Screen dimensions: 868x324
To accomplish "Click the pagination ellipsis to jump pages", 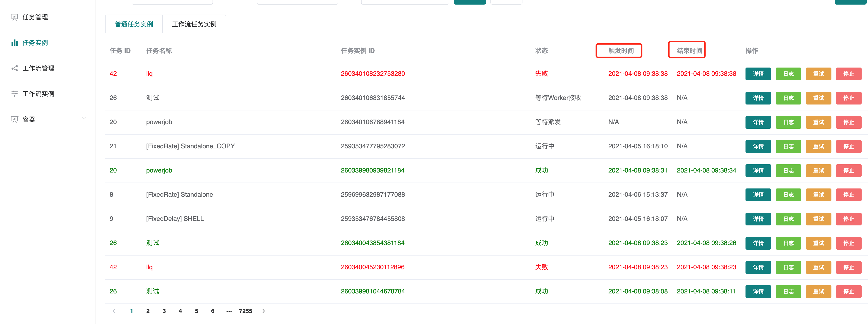I will [x=229, y=311].
